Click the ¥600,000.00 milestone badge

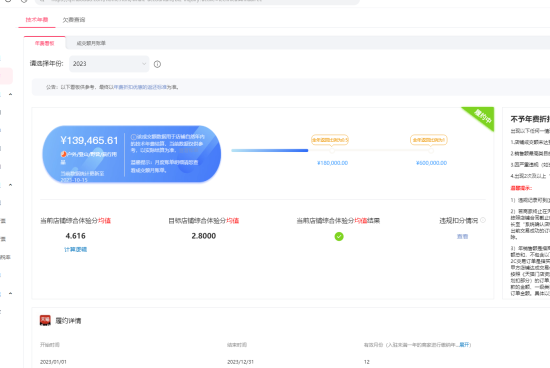click(429, 140)
